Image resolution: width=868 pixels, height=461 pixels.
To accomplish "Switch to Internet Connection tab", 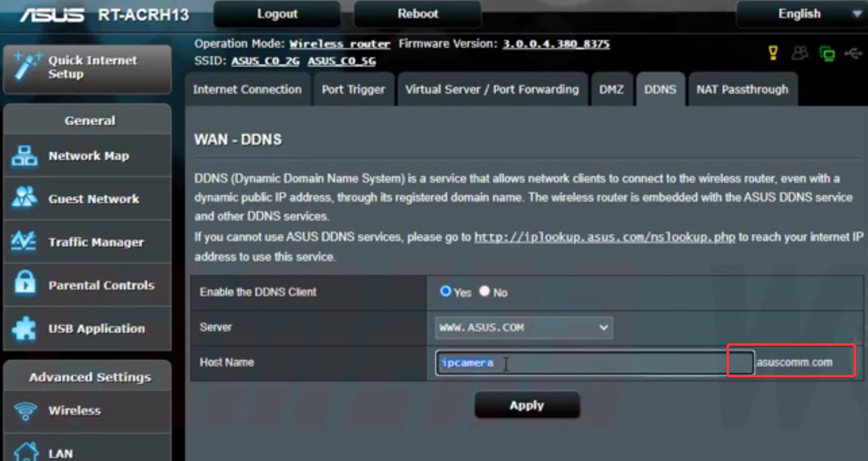I will pos(247,90).
